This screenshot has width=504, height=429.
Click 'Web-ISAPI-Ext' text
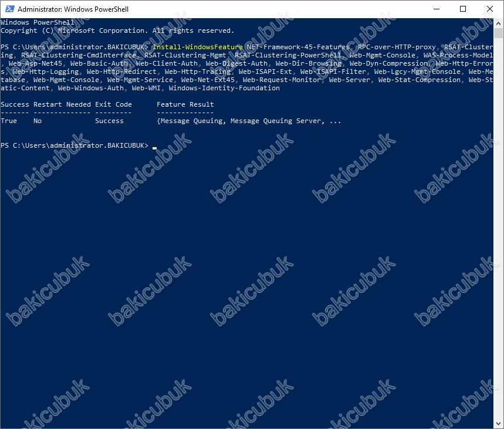tap(265, 71)
